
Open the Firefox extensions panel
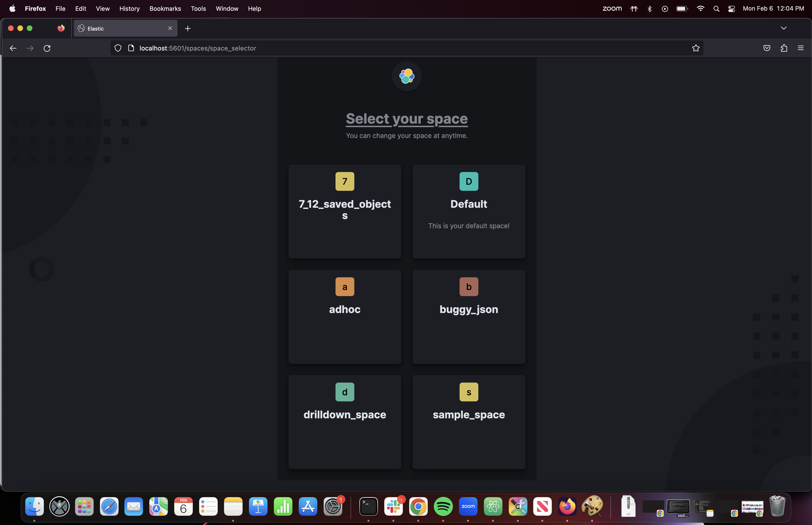pyautogui.click(x=784, y=48)
